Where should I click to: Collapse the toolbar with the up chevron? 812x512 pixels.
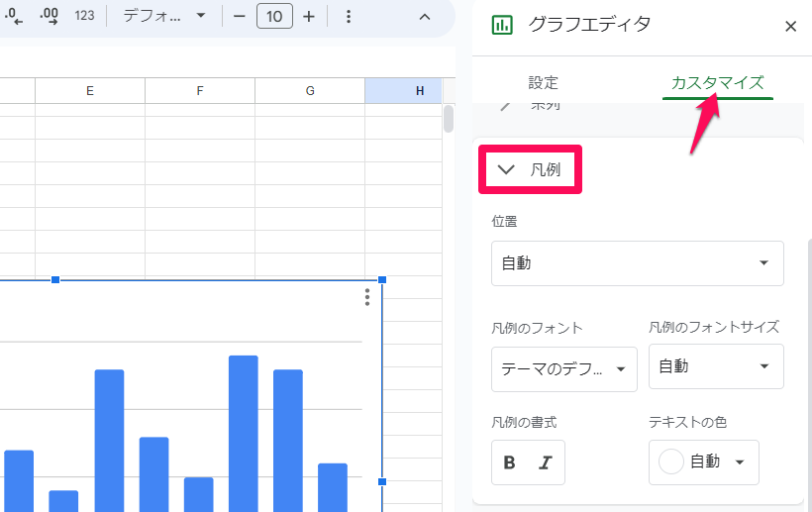(x=425, y=17)
